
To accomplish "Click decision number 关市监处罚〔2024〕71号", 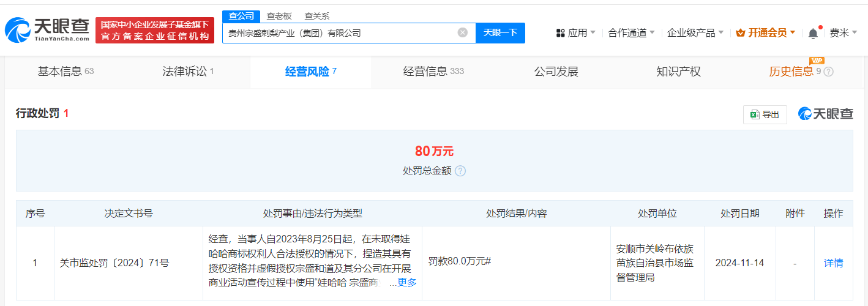I will tap(114, 263).
